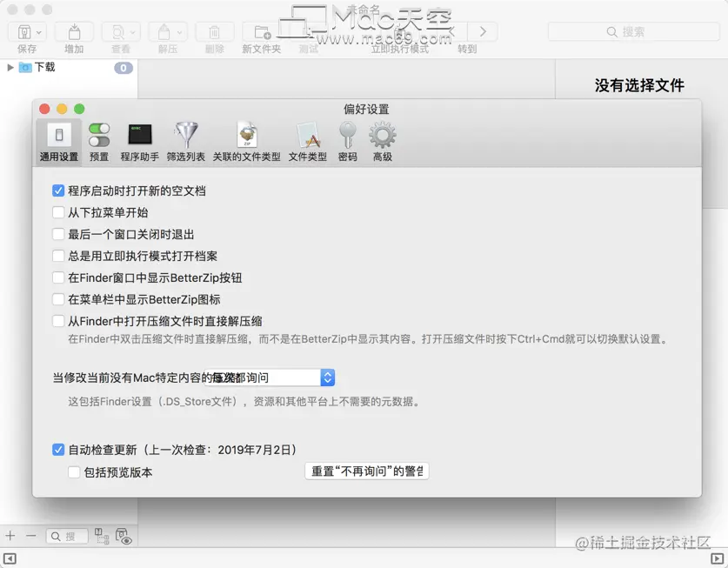Click the tree structure icon in bottom bar
The width and height of the screenshot is (728, 568).
pos(102,536)
